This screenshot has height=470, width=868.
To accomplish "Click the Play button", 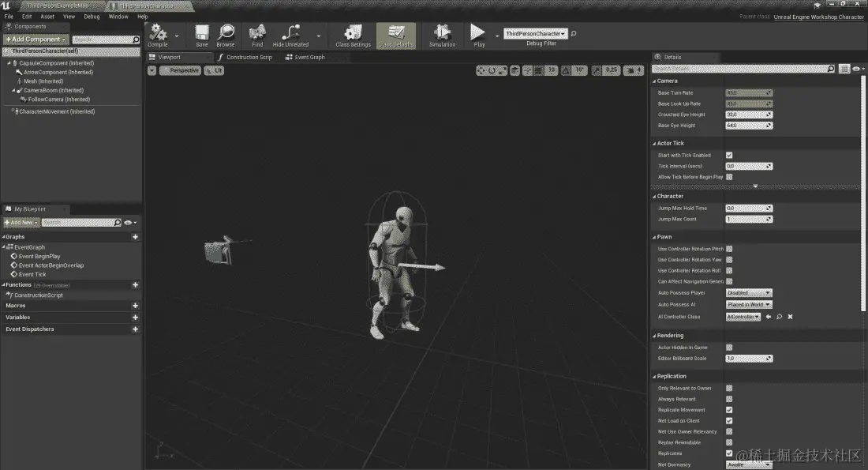I will [x=478, y=36].
